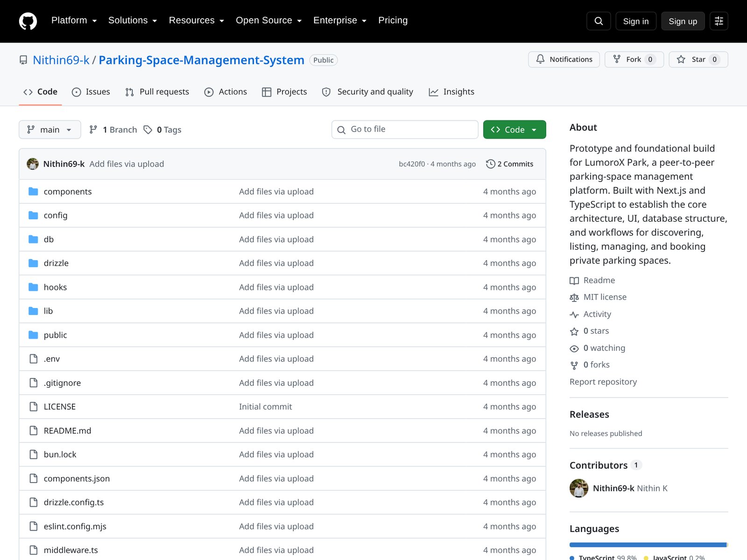Expand the Resources menu

coord(197,21)
